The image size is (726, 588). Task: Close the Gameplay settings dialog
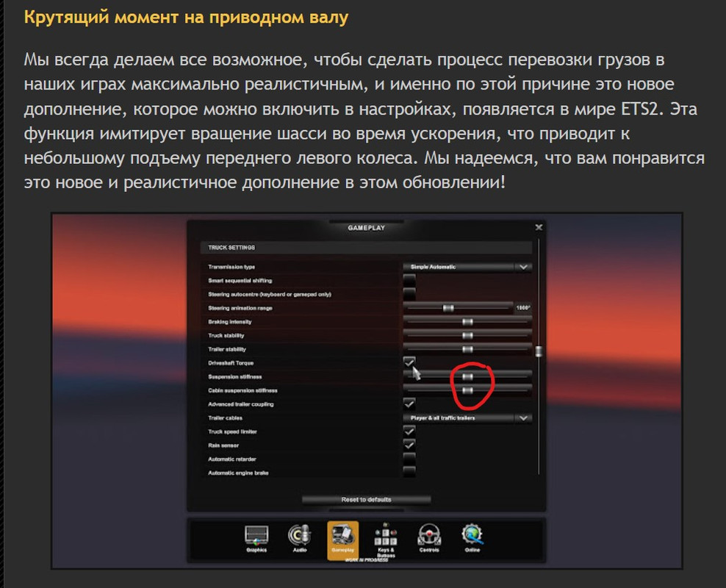(x=539, y=227)
